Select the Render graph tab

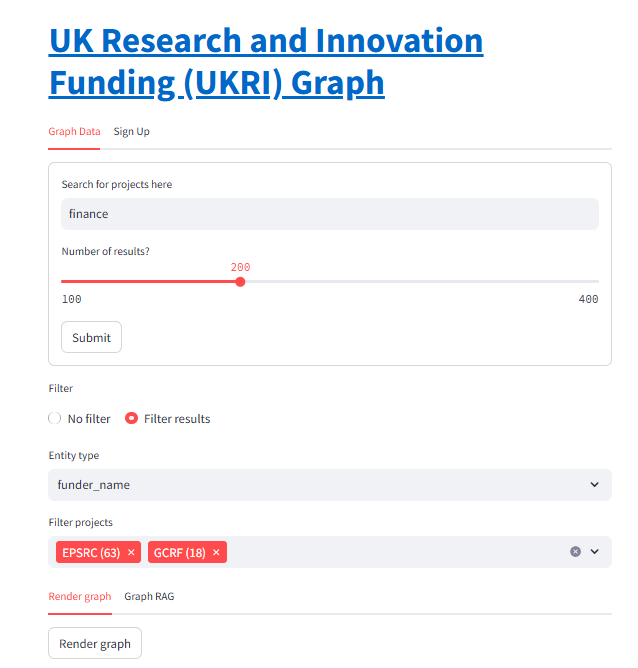click(80, 596)
